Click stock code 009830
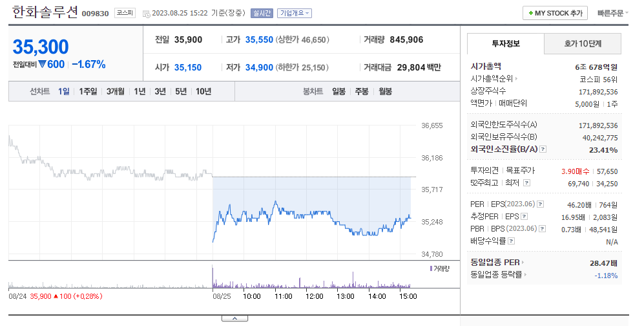Screen dimensions: 644x326 tap(96, 14)
